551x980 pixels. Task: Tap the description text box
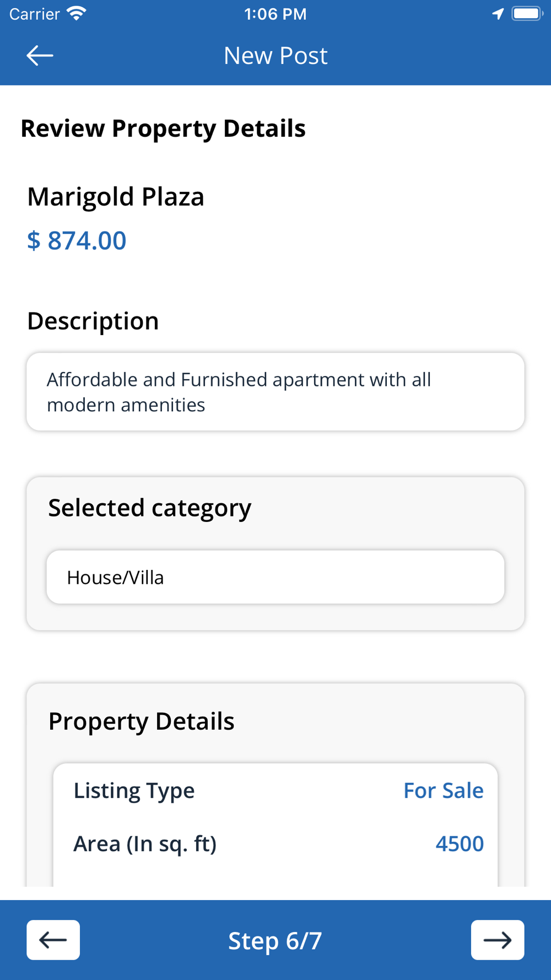coord(275,392)
